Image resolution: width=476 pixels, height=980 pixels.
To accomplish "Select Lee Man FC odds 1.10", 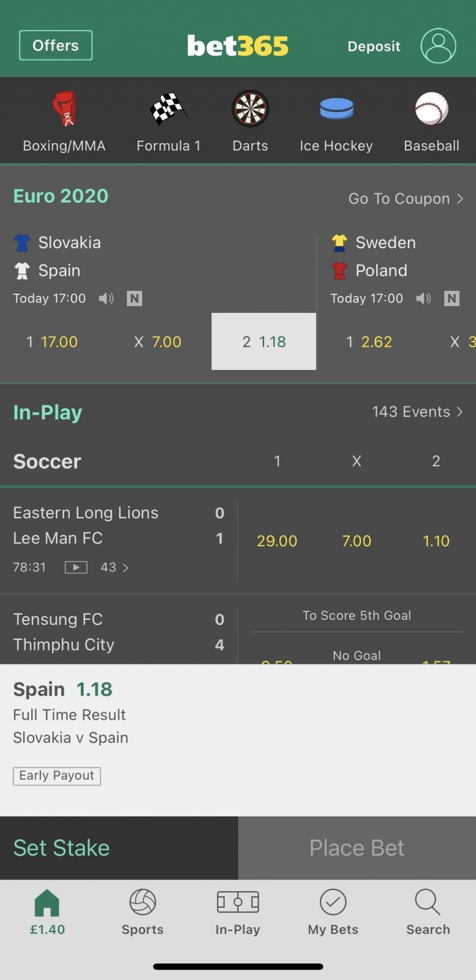I will coord(436,541).
